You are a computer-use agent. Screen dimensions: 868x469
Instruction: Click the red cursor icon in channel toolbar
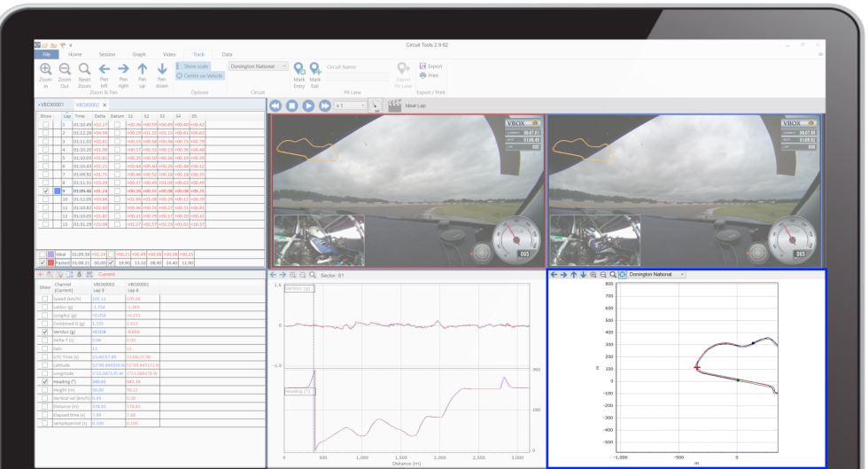pos(40,275)
